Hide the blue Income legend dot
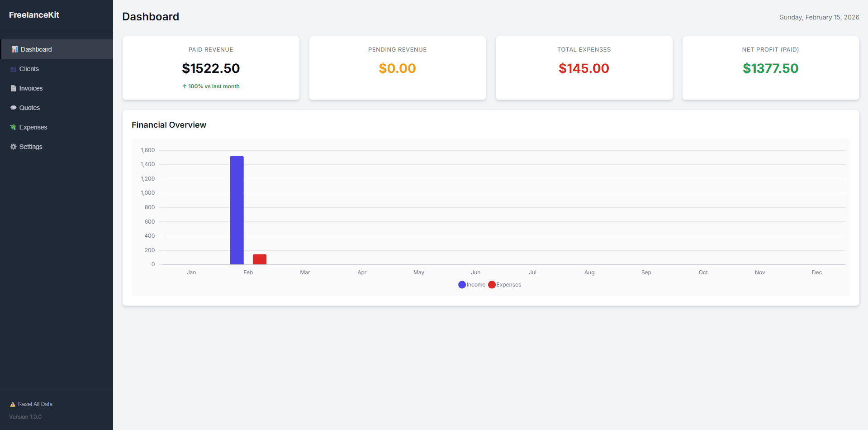The width and height of the screenshot is (868, 430). click(462, 284)
